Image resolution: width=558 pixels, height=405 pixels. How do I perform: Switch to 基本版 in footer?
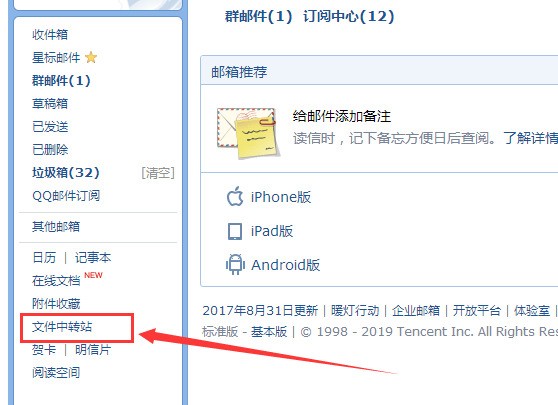(x=269, y=332)
